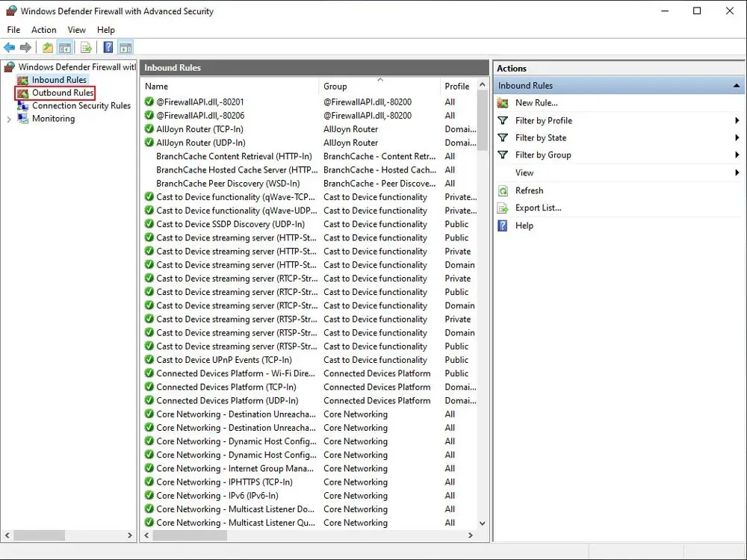Click the rules list horizontal scroll right arrow
The image size is (747, 560).
pos(471,535)
